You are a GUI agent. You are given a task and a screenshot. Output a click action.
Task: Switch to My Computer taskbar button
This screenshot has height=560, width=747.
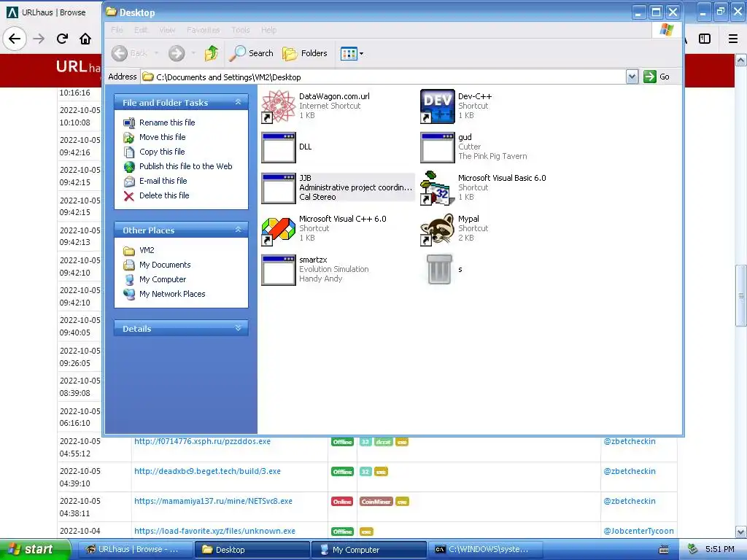(368, 550)
